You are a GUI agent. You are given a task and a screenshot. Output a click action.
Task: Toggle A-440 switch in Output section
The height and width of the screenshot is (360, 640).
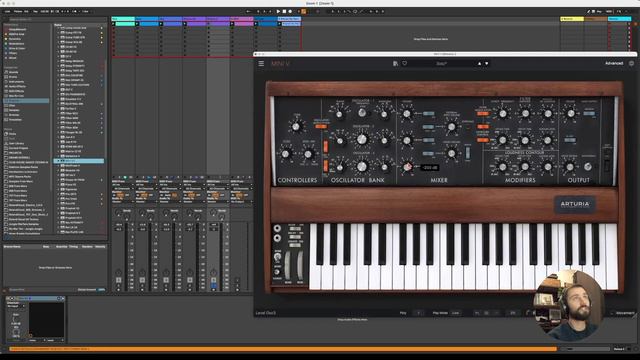(x=570, y=140)
